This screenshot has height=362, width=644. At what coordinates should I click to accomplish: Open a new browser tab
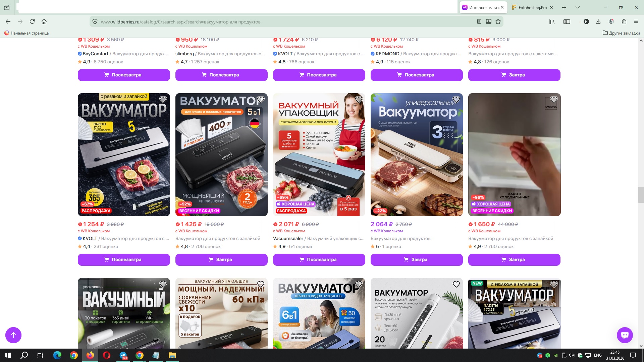point(564,7)
